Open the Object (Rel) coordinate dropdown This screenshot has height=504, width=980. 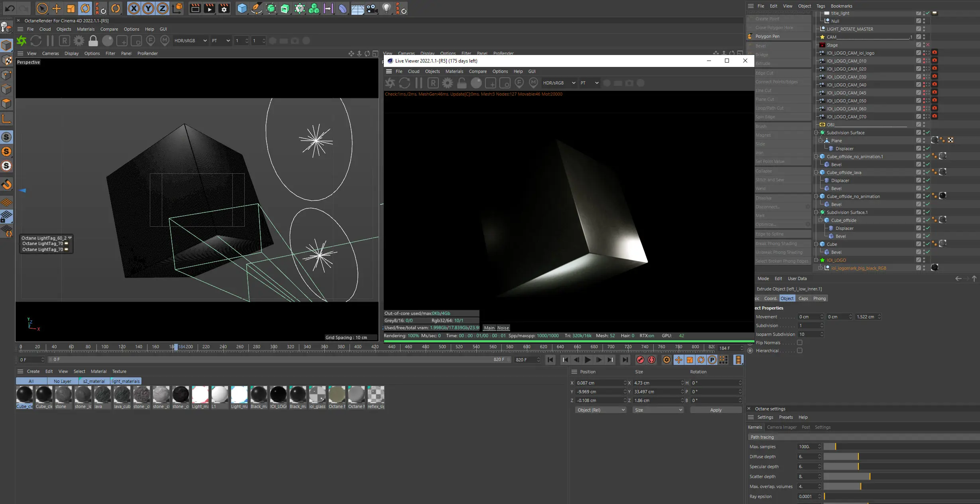[600, 410]
